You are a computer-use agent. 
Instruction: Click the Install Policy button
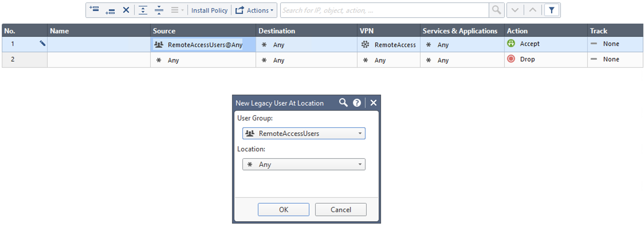(x=209, y=10)
